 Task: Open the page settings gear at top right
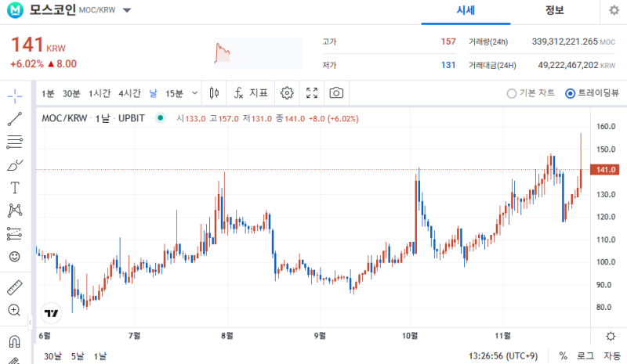(x=614, y=10)
